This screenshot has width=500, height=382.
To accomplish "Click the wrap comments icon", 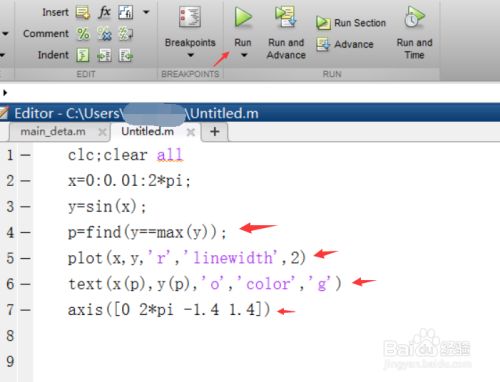I will [126, 34].
